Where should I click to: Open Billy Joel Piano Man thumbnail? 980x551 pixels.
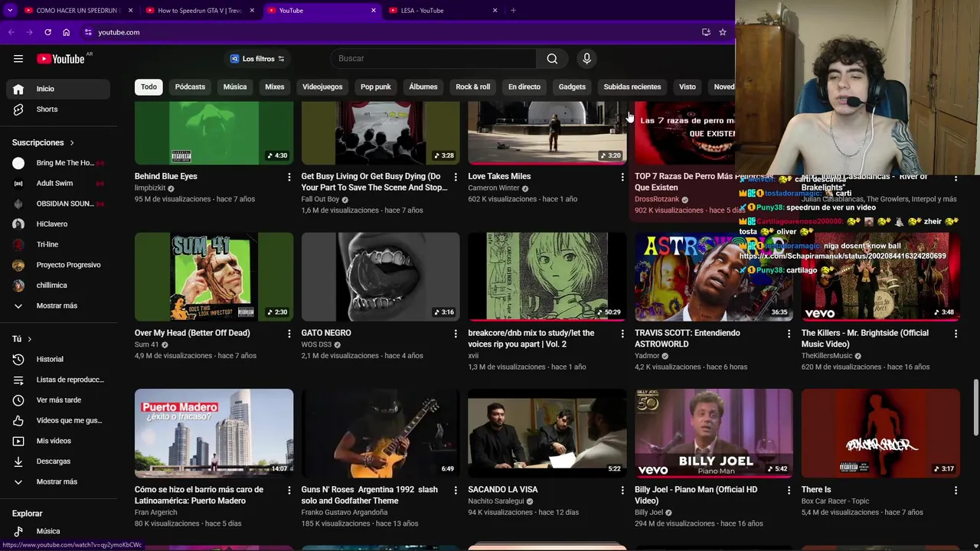pos(714,433)
